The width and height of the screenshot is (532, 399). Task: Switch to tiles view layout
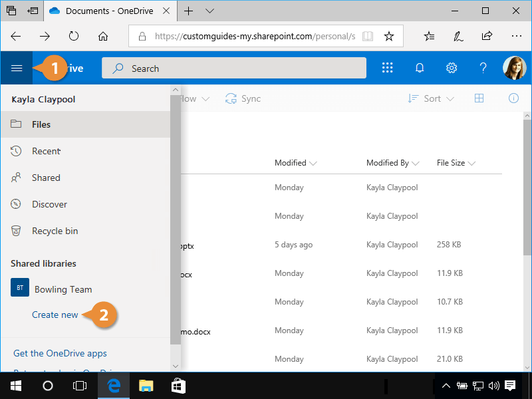tap(479, 98)
